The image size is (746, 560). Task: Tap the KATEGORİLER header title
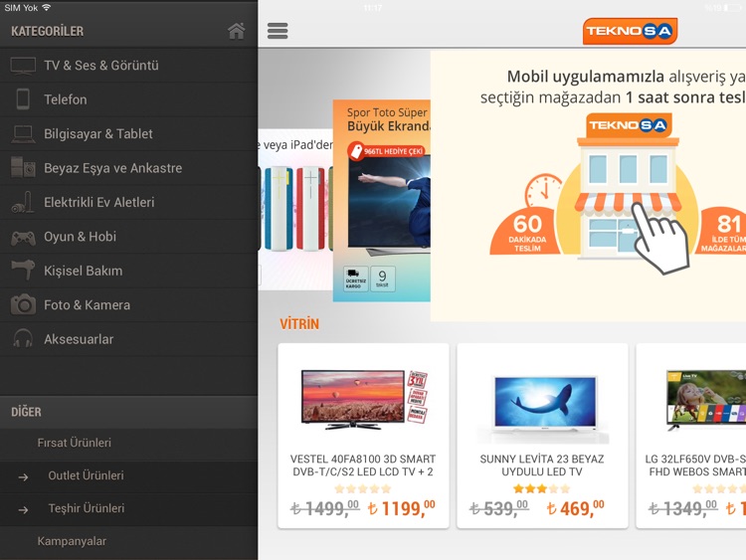coord(47,32)
